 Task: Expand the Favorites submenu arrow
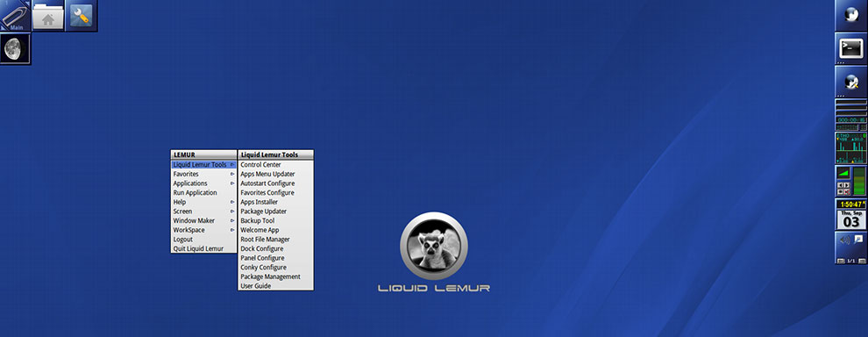(232, 174)
